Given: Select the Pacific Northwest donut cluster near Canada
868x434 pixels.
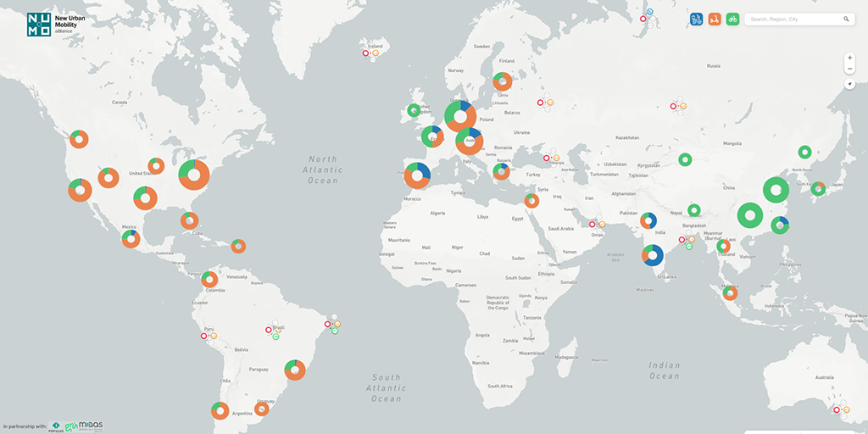Looking at the screenshot, I should tap(79, 139).
